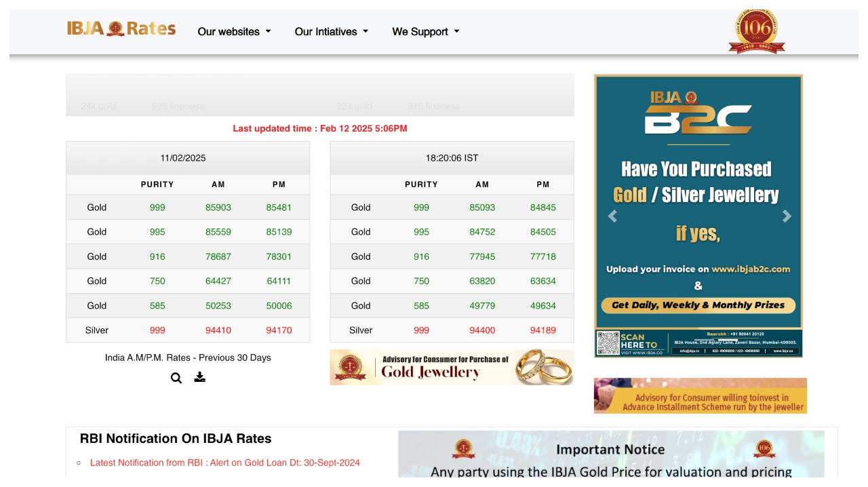The width and height of the screenshot is (868, 487).
Task: Download previous 30 days rates
Action: coord(199,377)
